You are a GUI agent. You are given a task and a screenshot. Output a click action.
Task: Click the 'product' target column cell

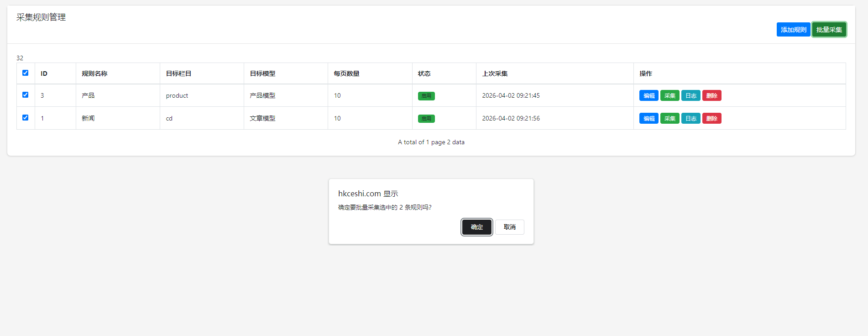tap(177, 95)
